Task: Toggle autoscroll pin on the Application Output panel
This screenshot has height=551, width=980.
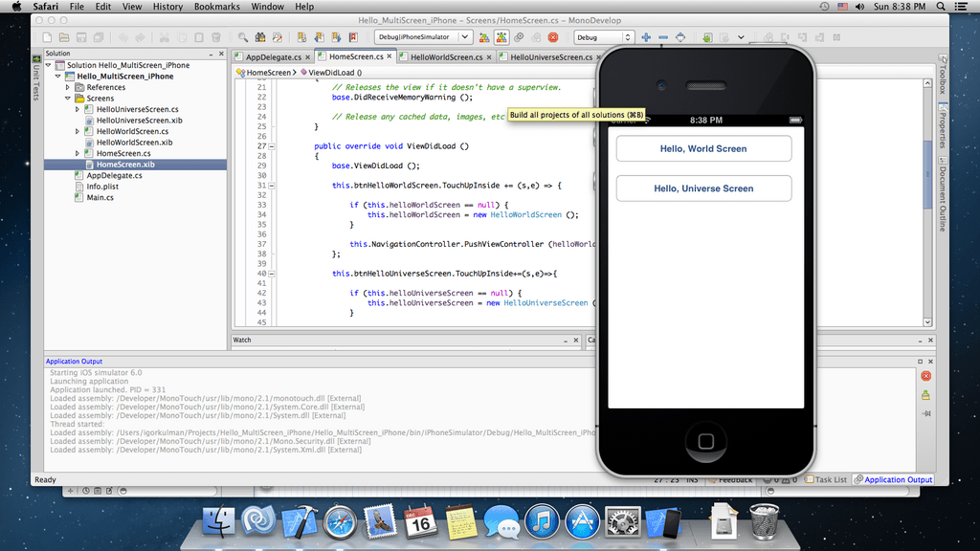Action: pyautogui.click(x=925, y=412)
